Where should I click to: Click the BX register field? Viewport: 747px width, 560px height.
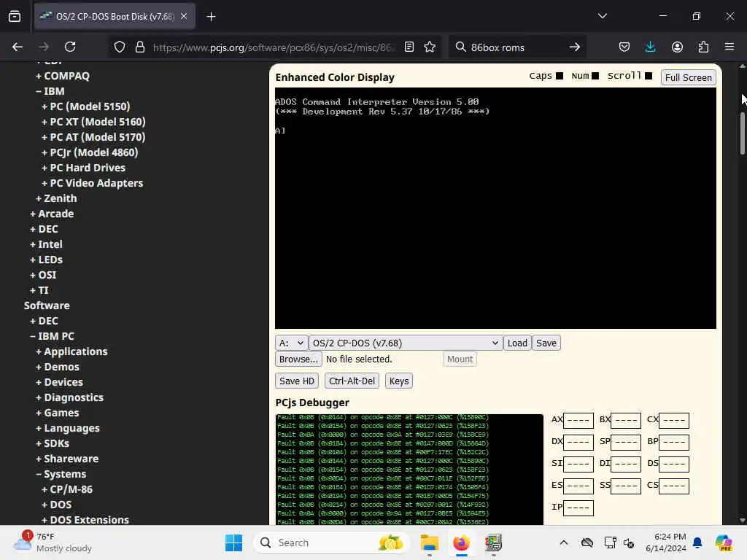click(x=625, y=420)
